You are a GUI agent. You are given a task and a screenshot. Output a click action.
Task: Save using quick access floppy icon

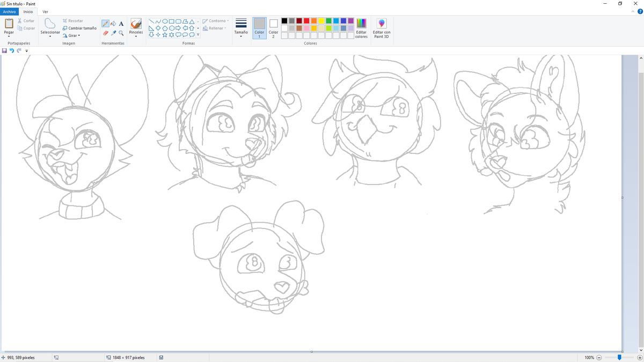[x=5, y=50]
